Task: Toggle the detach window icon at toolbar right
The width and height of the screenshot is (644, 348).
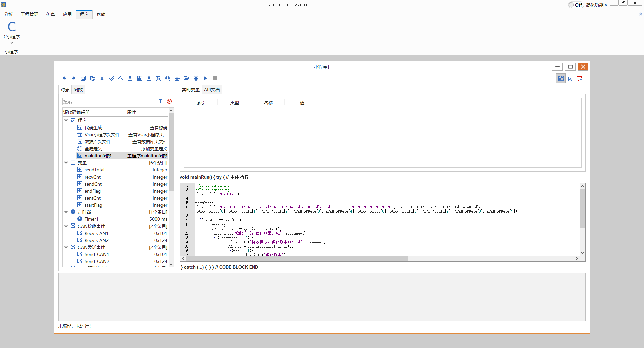Action: 561,78
